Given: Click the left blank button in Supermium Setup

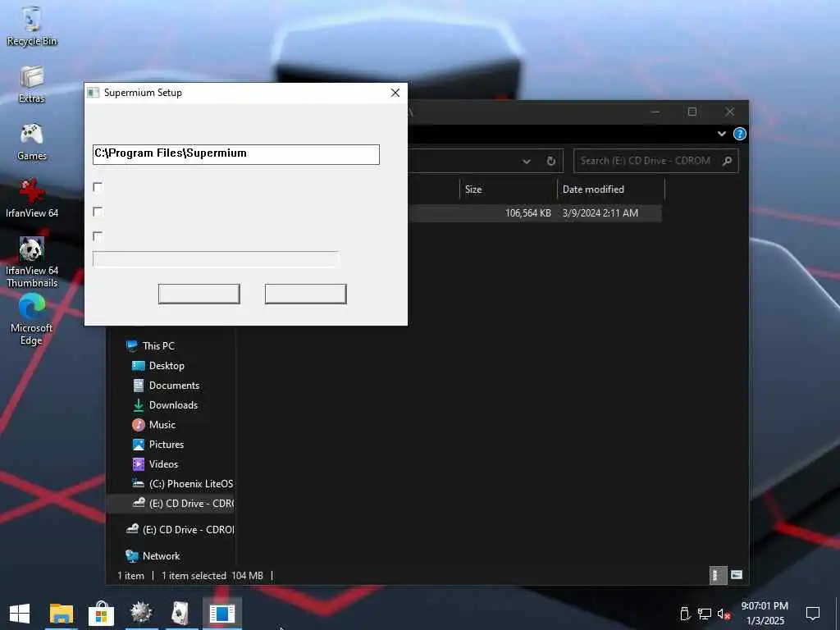Looking at the screenshot, I should click(x=199, y=294).
